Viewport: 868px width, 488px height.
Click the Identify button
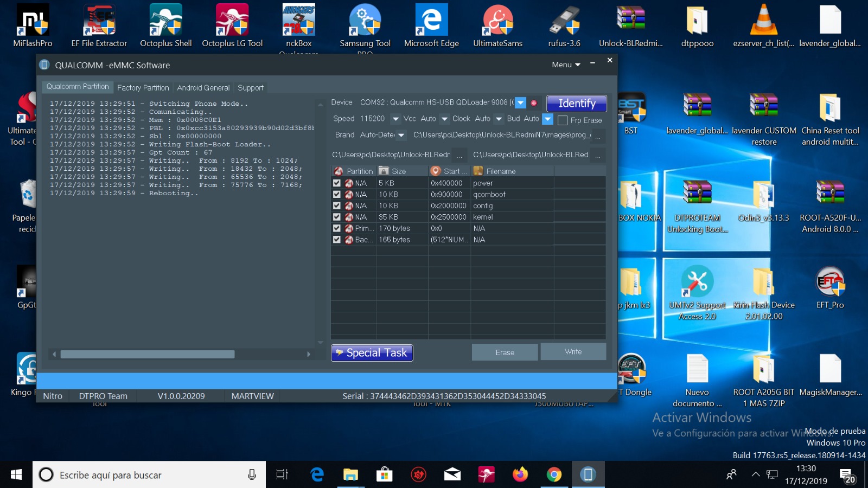click(576, 103)
